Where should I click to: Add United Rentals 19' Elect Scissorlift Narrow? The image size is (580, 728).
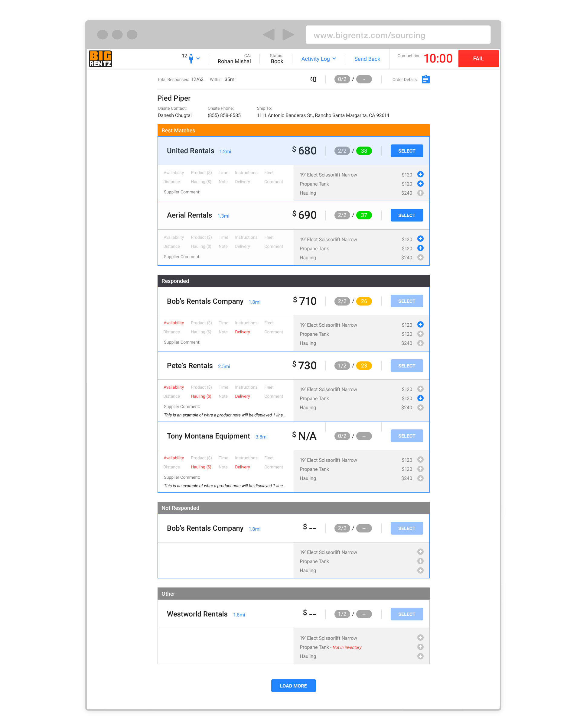pos(420,174)
